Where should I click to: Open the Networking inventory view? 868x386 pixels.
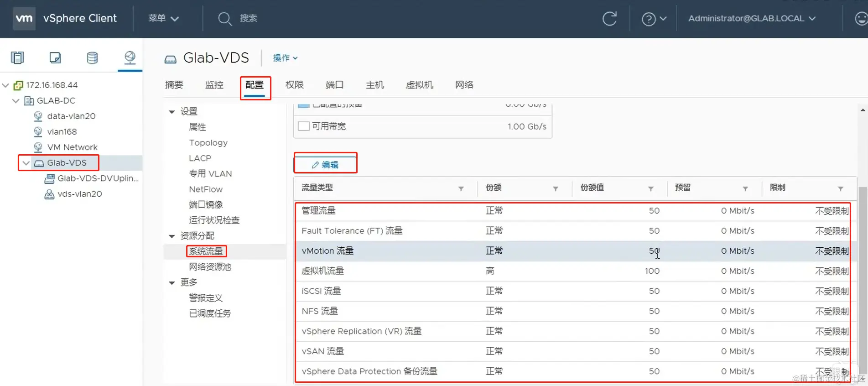click(130, 57)
